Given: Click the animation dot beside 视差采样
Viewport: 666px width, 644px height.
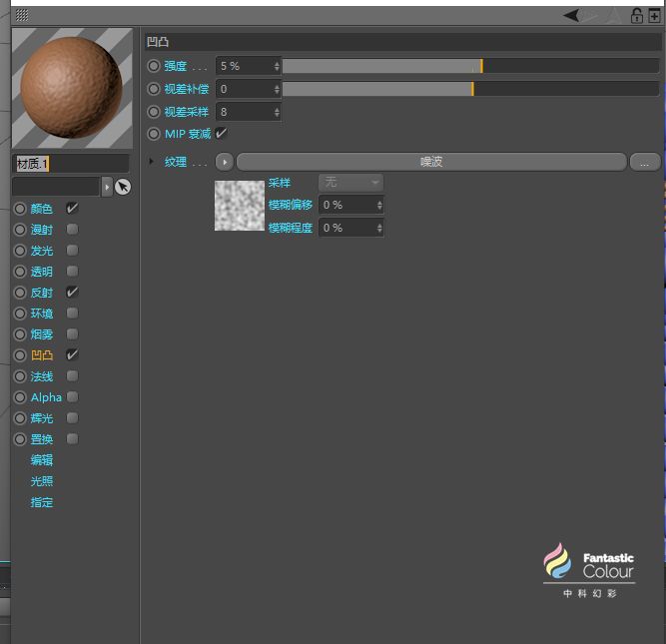Looking at the screenshot, I should (154, 112).
